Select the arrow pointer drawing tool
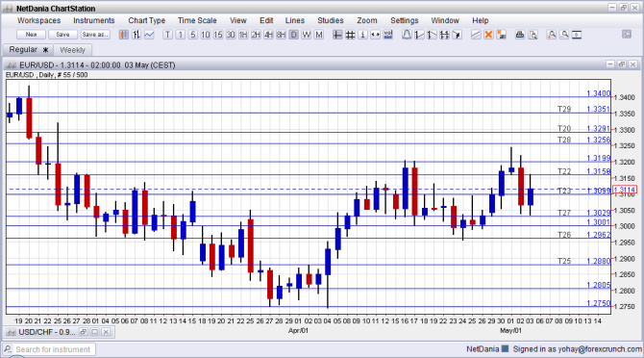The width and height of the screenshot is (644, 358). click(x=458, y=35)
